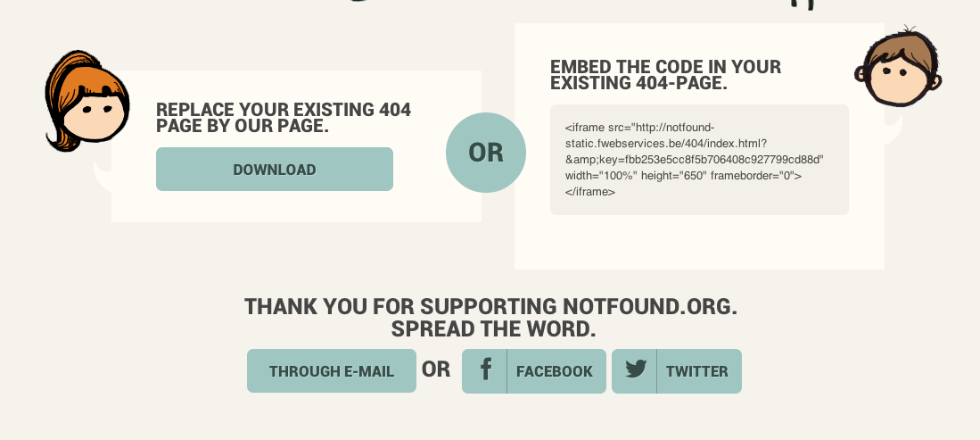Click the Twitter button label
The image size is (980, 440).
[696, 371]
